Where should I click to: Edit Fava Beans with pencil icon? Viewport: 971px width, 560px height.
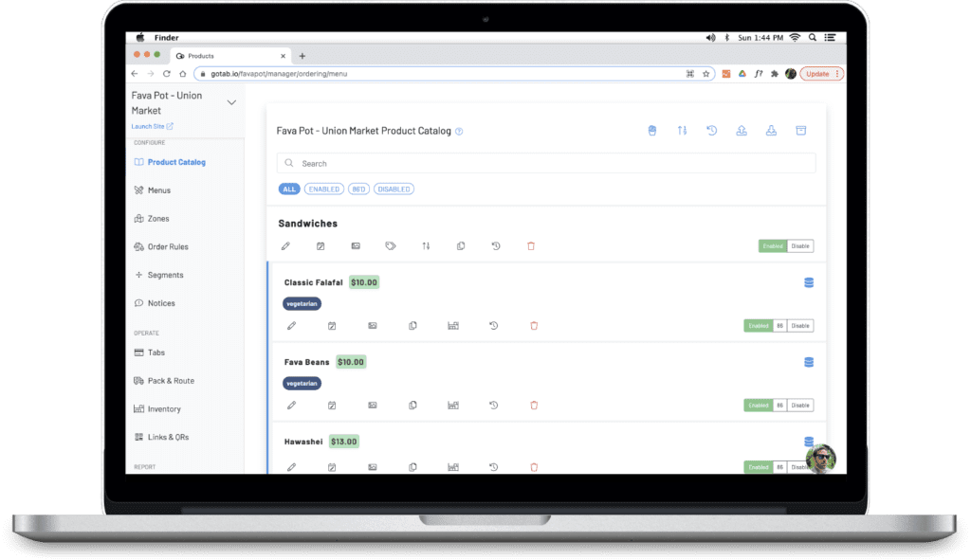(x=292, y=406)
